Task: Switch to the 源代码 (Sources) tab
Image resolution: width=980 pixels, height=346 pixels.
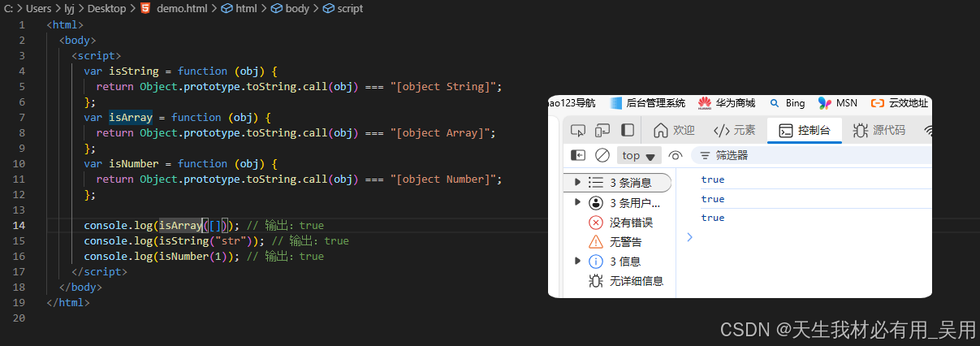Action: 879,130
